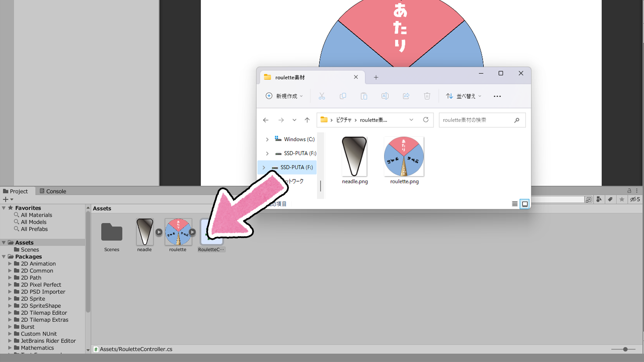Save the search by clicking the star icon

[x=622, y=199]
